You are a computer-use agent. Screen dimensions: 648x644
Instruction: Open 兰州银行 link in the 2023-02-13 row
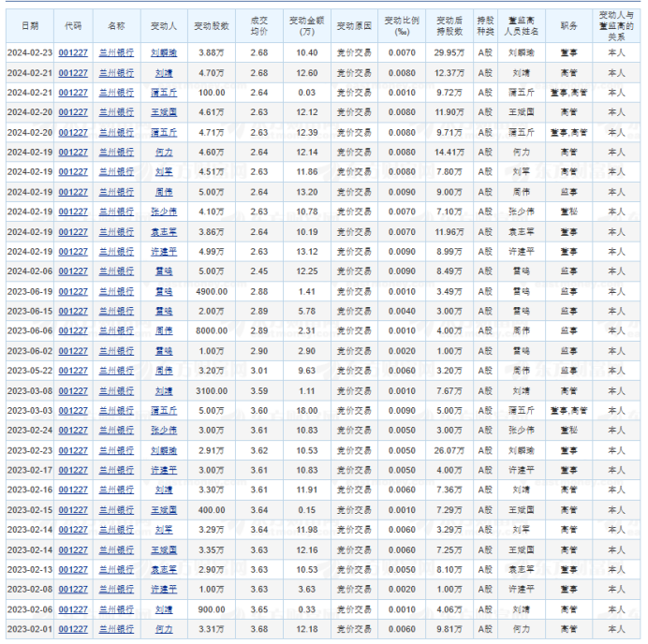coord(116,570)
